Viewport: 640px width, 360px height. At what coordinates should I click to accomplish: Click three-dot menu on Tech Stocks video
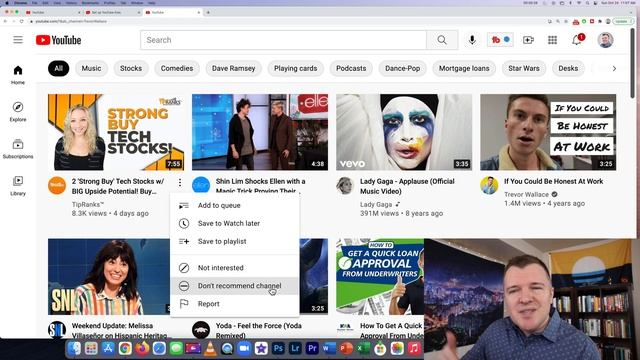click(x=180, y=182)
